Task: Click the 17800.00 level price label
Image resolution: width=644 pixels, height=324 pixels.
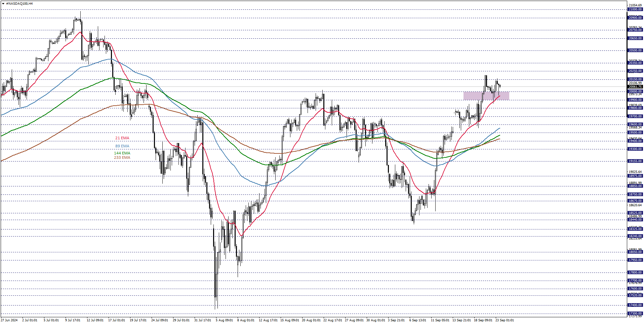Action: (x=635, y=273)
